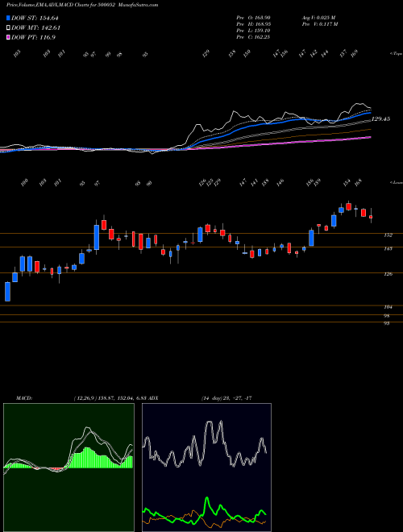Click the 'Pre H: 168.95' value

tap(253, 24)
